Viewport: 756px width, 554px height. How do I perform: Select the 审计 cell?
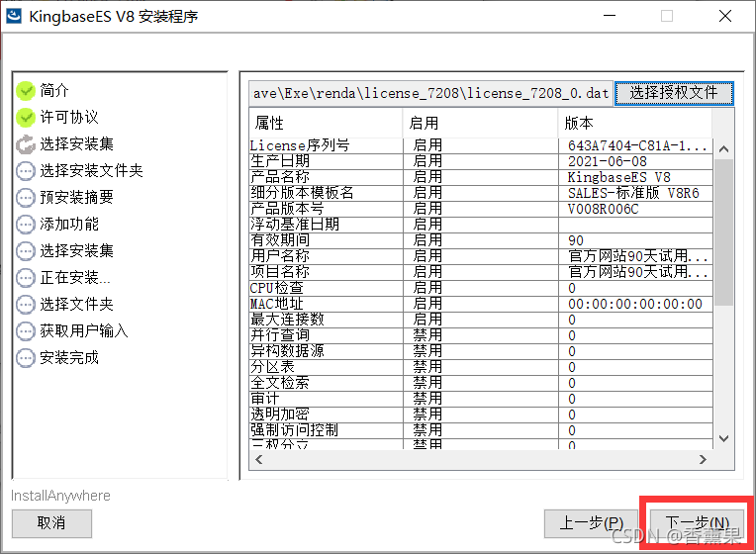click(326, 400)
